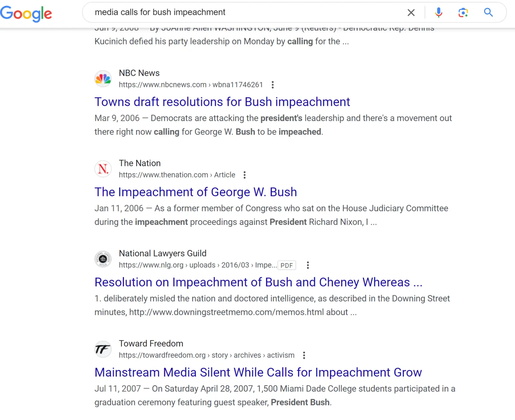
Task: Open "The Impeachment of George W. Bush" article
Action: tap(196, 192)
